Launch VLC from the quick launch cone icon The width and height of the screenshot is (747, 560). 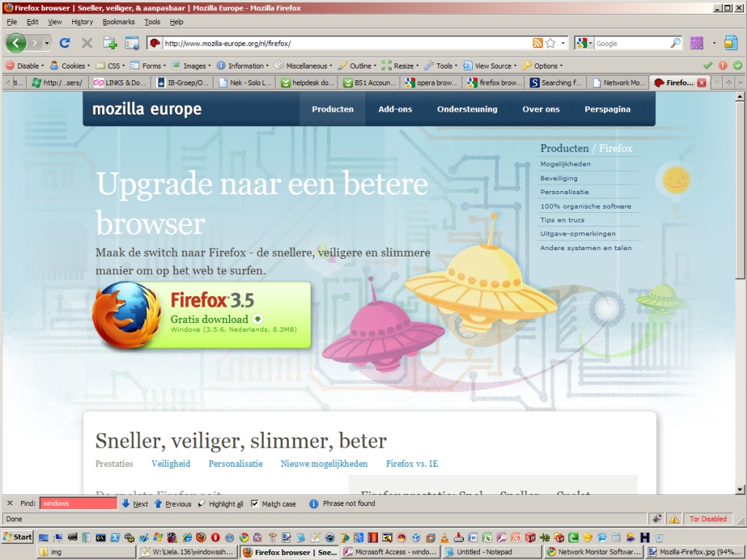[444, 537]
